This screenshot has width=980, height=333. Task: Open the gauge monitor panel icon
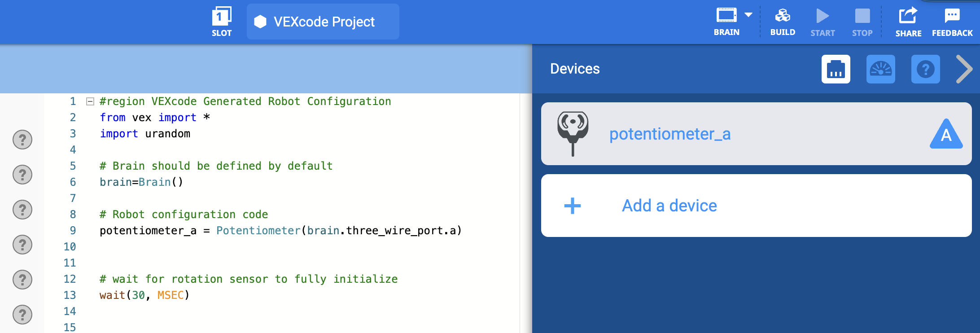881,69
